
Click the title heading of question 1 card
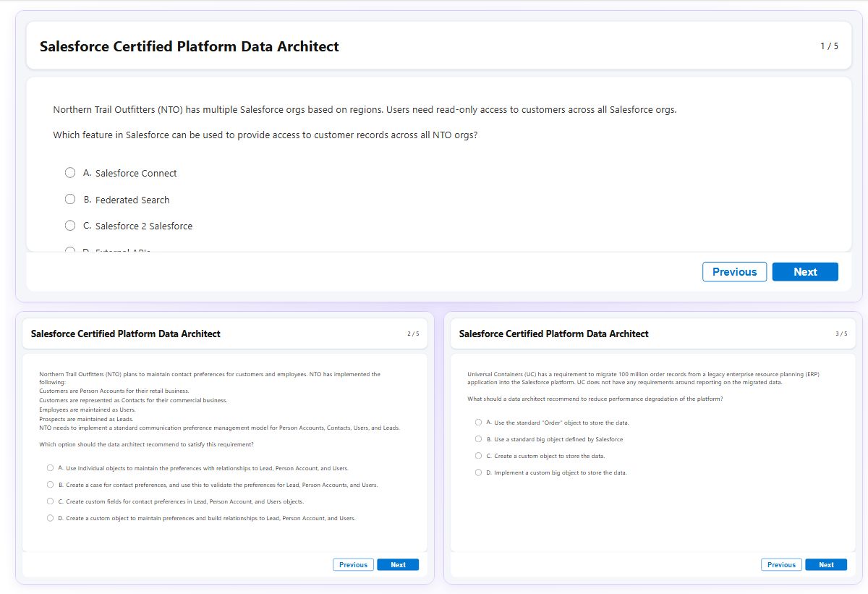[x=190, y=46]
